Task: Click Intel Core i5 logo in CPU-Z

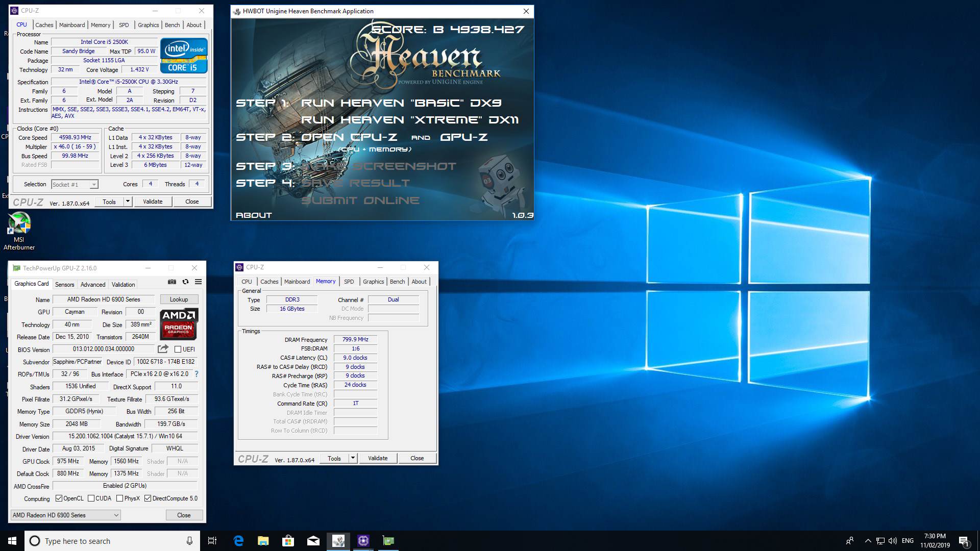Action: [184, 56]
